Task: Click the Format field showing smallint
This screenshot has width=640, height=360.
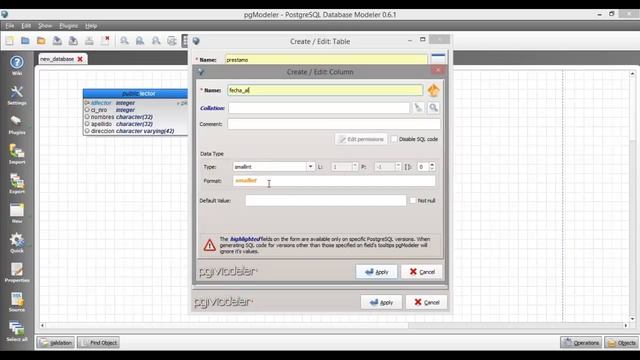Action: coord(334,181)
